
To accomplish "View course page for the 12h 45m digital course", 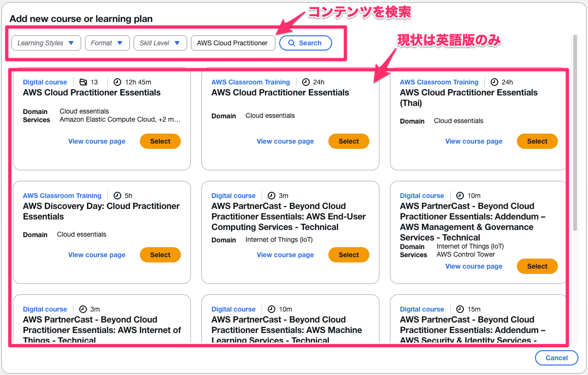I will pos(97,141).
